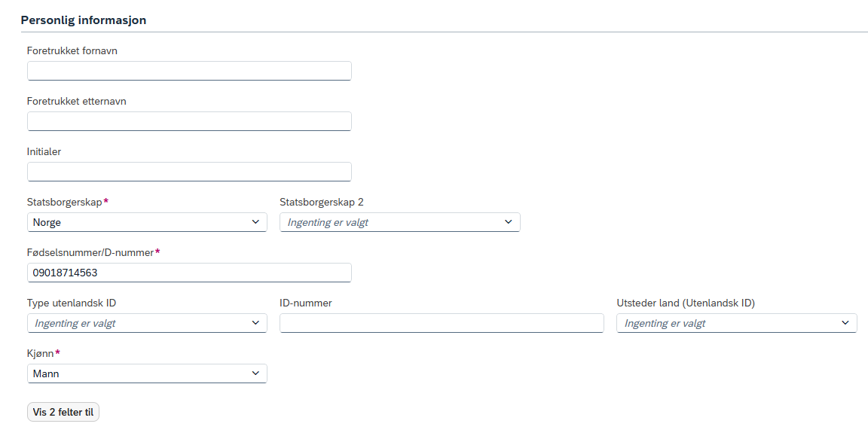Click the Fødselsnummer/D-nummer label text

coord(90,252)
